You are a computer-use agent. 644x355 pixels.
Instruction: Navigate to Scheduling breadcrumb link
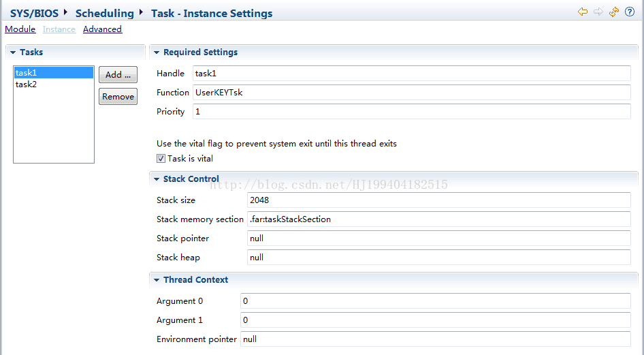click(x=105, y=13)
